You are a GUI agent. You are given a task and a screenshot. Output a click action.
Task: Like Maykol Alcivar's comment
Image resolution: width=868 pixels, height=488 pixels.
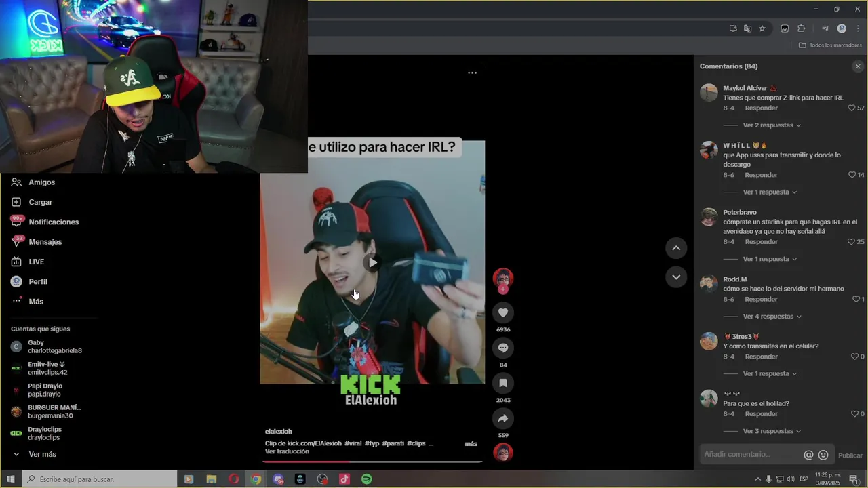[852, 108]
